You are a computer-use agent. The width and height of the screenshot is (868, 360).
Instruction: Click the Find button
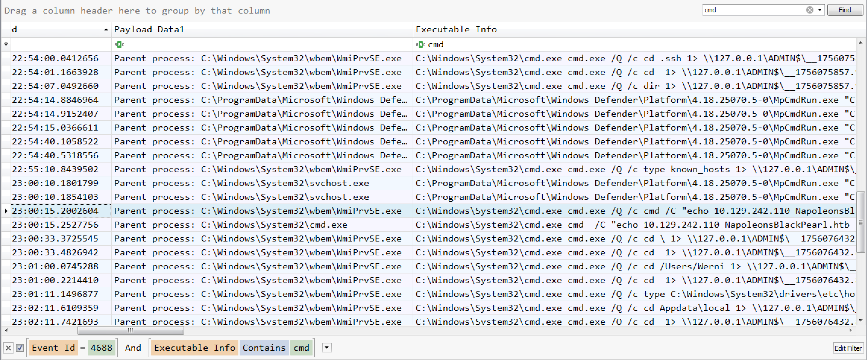(844, 10)
